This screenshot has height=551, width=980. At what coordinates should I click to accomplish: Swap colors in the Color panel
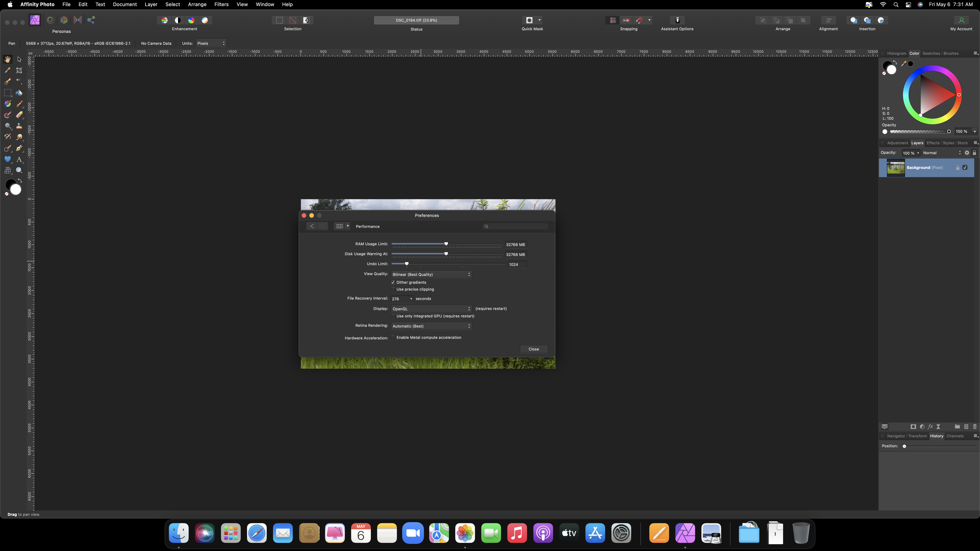[895, 63]
